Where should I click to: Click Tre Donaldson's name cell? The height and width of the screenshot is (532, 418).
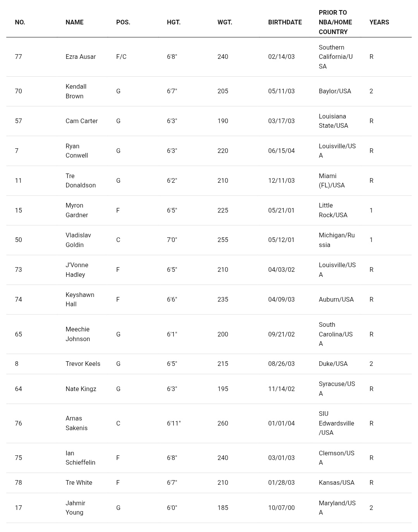[x=81, y=181]
